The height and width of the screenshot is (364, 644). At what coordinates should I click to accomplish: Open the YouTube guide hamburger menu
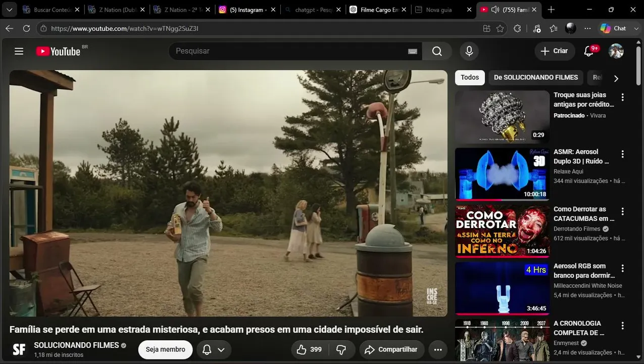(19, 51)
